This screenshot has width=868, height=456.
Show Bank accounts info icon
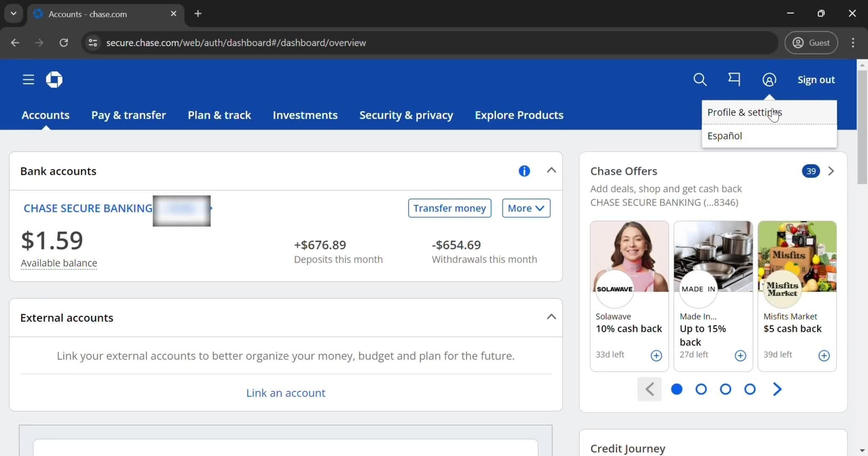click(x=524, y=171)
